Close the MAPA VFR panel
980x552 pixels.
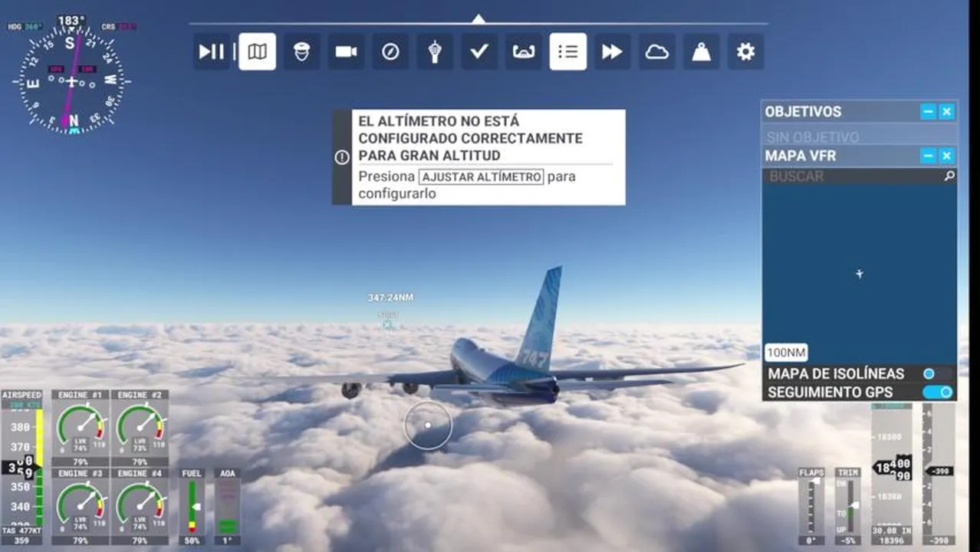tap(947, 156)
